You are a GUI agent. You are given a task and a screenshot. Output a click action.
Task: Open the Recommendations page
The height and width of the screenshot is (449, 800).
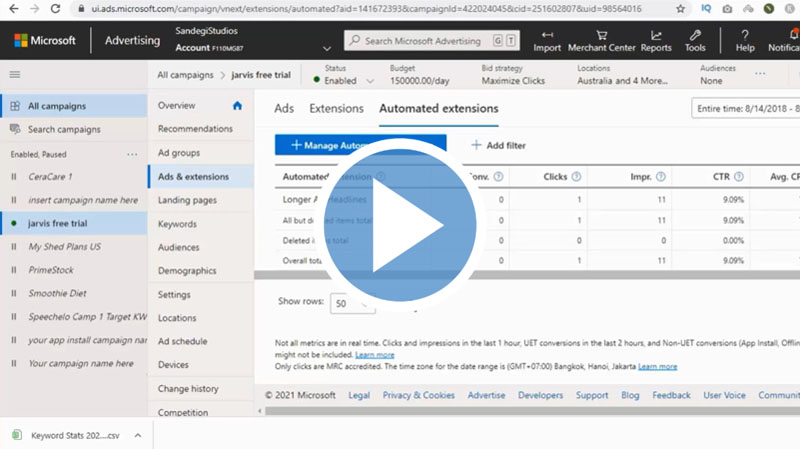195,129
